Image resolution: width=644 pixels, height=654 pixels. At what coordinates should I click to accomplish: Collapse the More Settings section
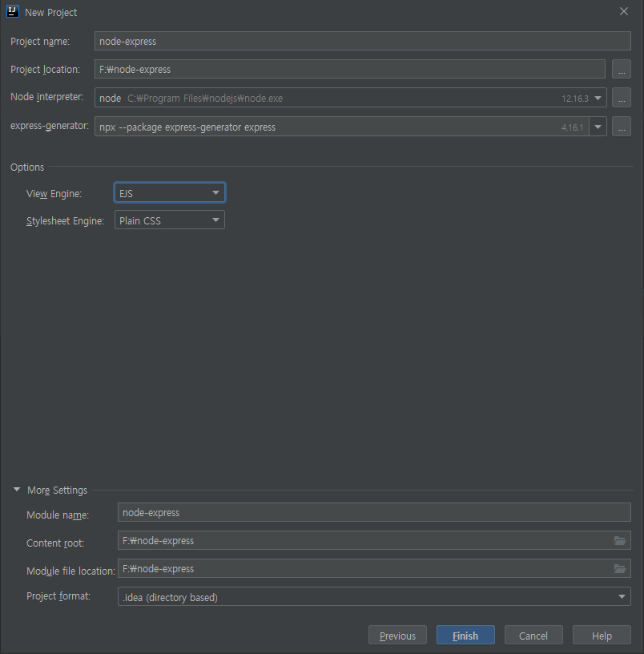(x=17, y=490)
